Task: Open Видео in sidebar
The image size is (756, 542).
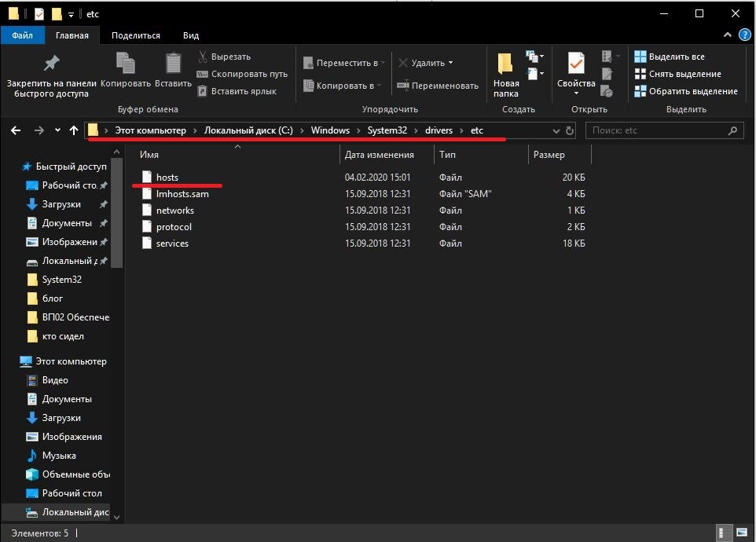Action: pyautogui.click(x=48, y=380)
